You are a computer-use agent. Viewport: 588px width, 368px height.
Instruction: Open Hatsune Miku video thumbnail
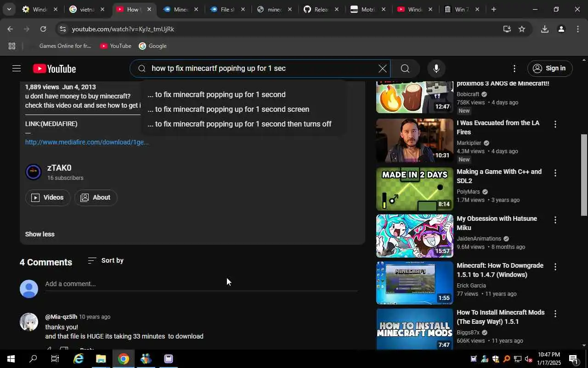(415, 236)
